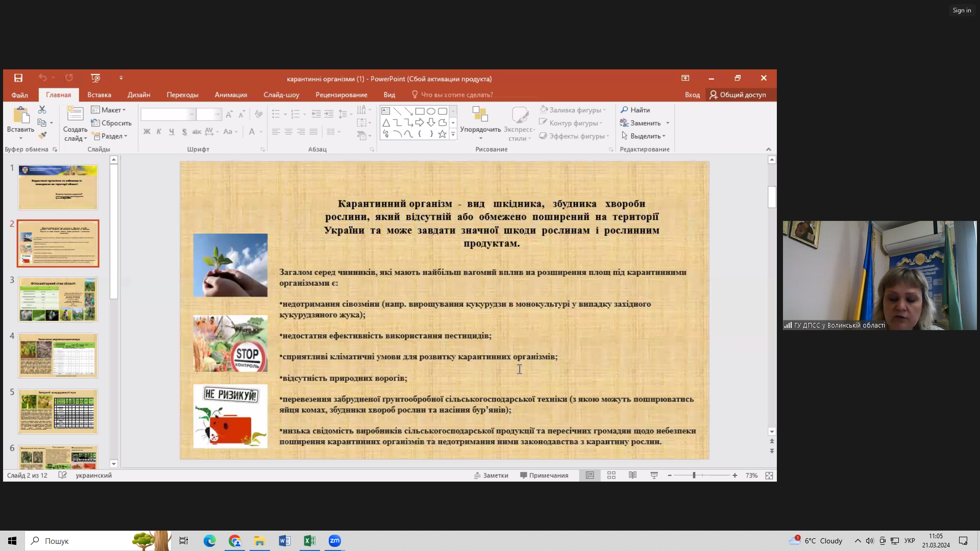Expand the shapes gallery more arrow

[x=453, y=135]
